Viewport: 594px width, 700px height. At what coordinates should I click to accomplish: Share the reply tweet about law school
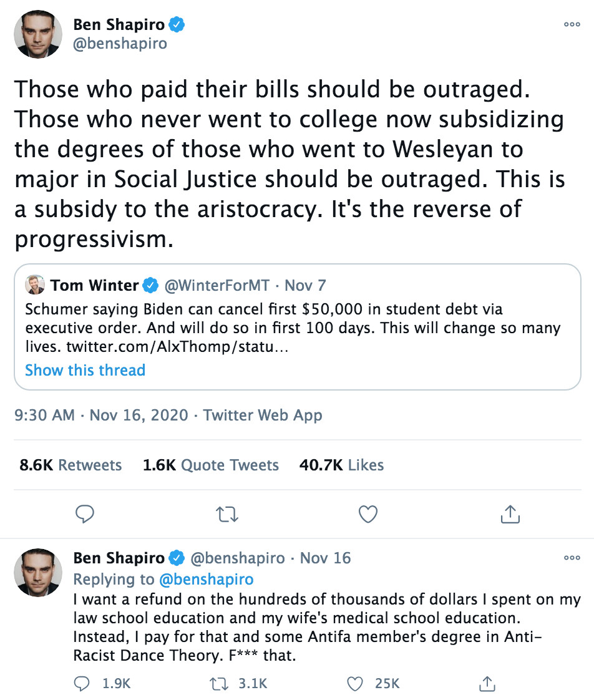489,684
